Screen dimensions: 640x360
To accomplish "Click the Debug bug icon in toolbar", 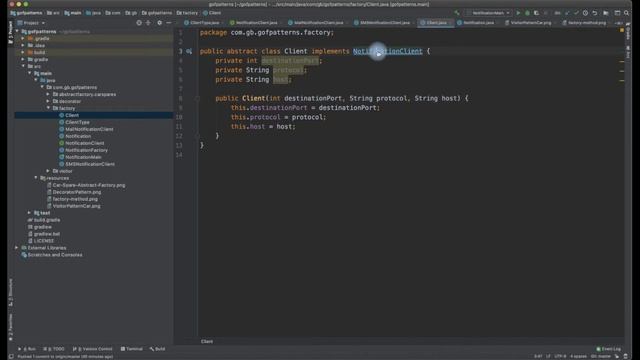I will [527, 13].
